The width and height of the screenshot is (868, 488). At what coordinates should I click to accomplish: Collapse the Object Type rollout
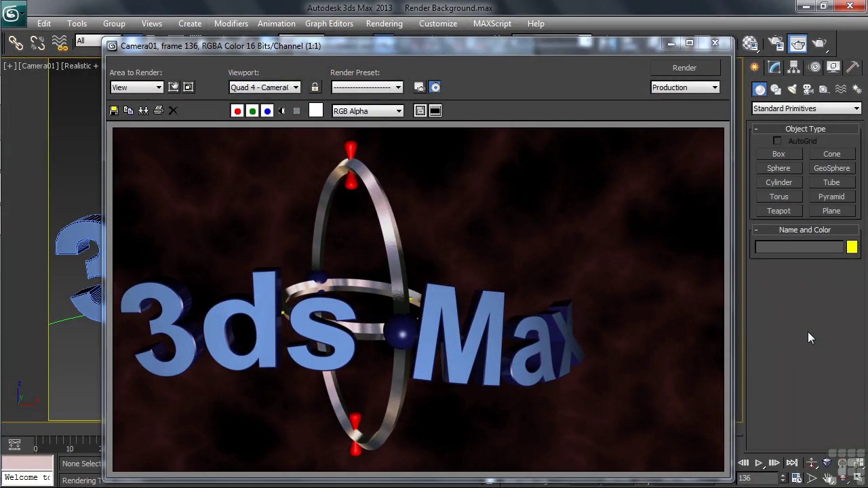pos(805,129)
